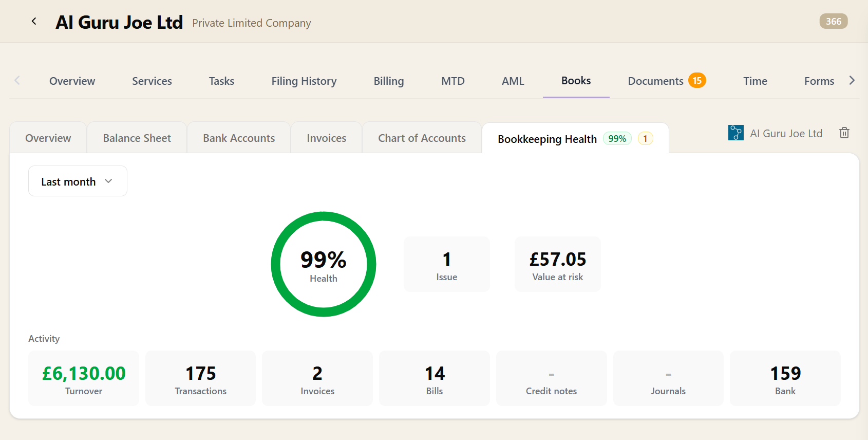Open the AML tab
This screenshot has height=440, width=868.
point(513,81)
